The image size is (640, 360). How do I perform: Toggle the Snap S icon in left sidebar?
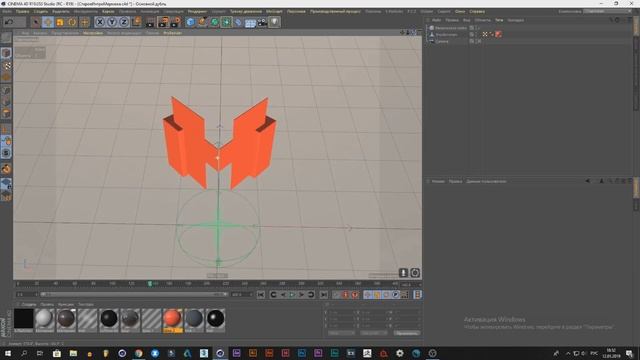(x=6, y=153)
